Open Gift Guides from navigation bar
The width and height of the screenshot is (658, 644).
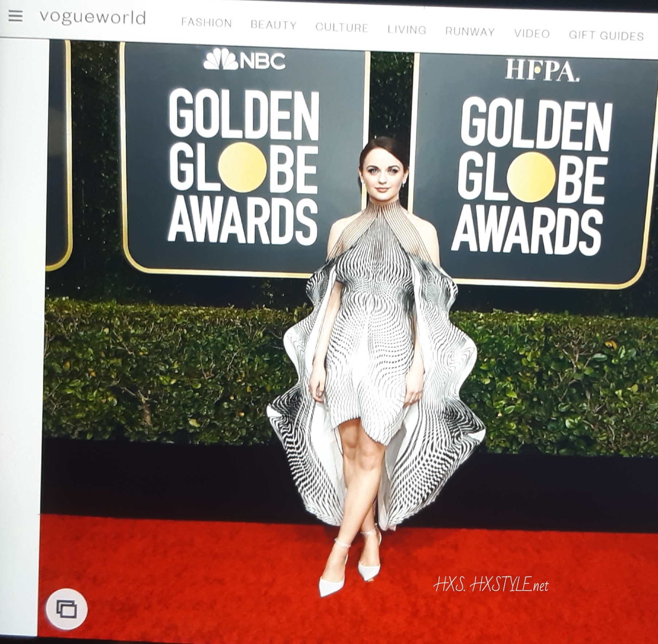click(x=606, y=36)
